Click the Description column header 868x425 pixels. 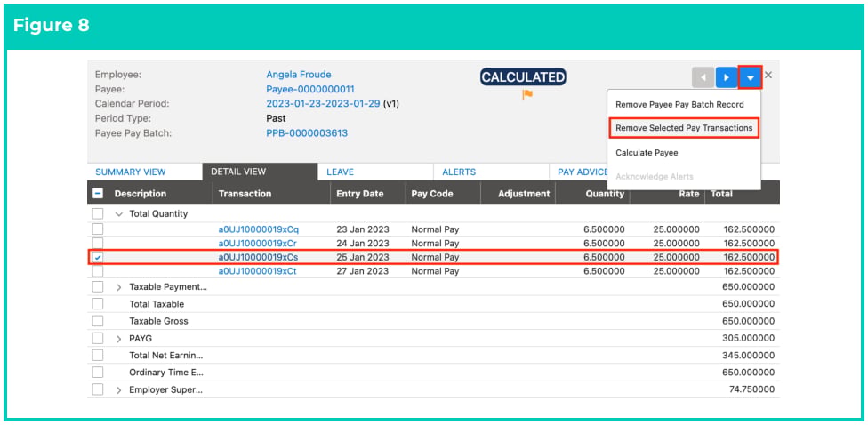[140, 194]
